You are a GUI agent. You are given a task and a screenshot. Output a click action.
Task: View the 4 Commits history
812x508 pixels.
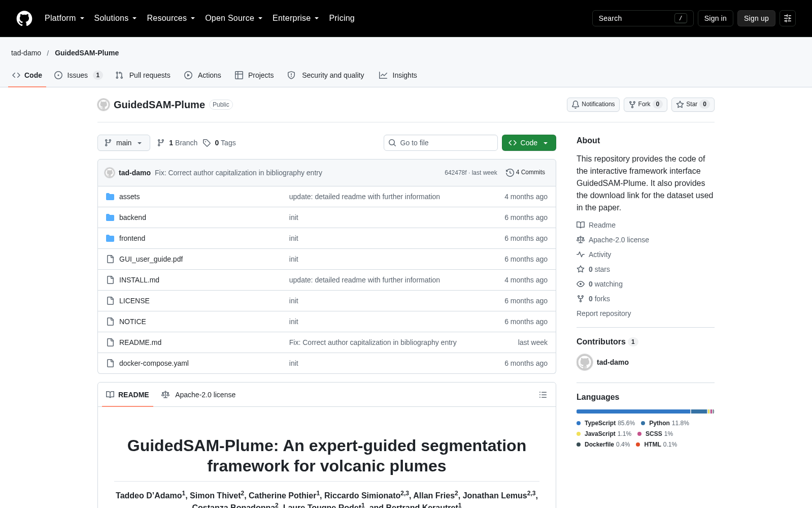coord(525,173)
